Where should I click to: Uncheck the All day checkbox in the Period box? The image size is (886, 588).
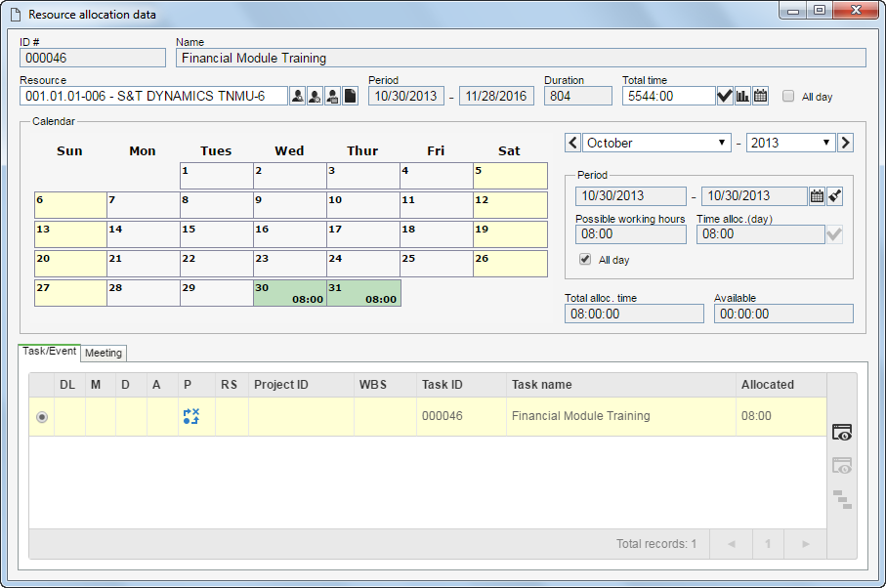click(585, 259)
